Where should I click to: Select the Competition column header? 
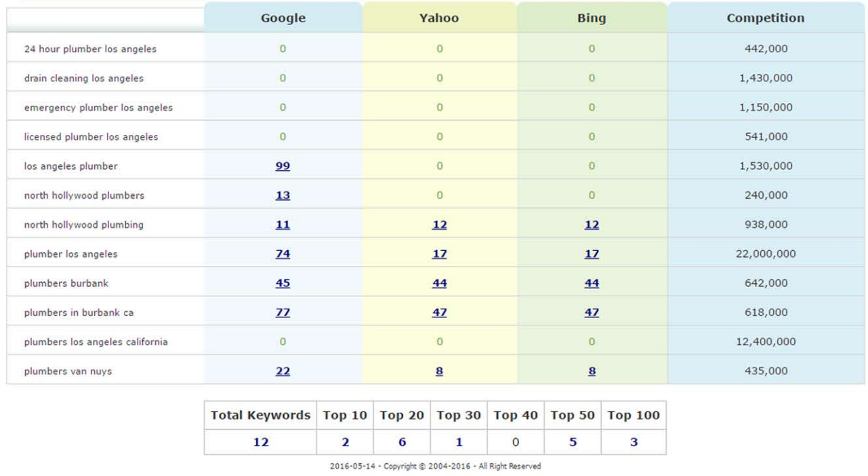(766, 18)
